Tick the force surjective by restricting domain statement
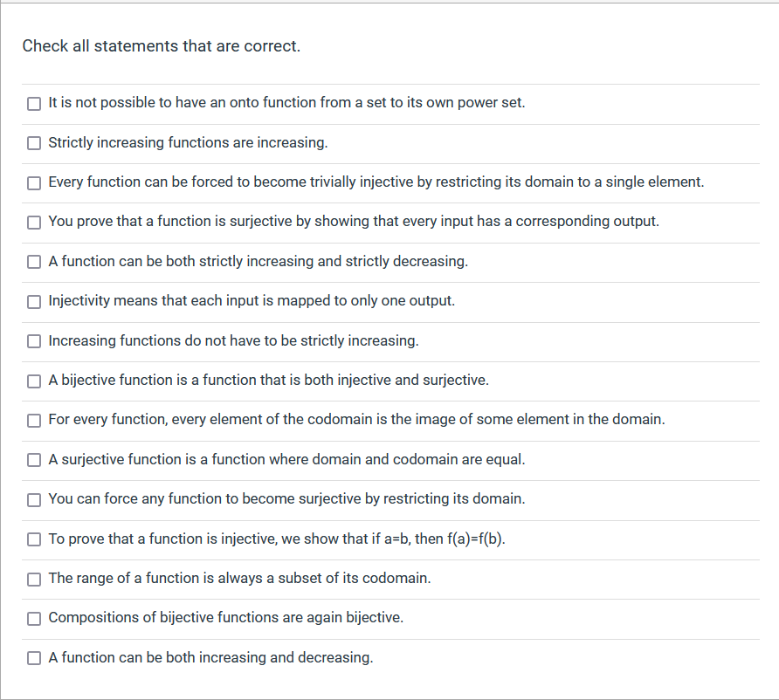Image resolution: width=779 pixels, height=700 pixels. tap(33, 499)
